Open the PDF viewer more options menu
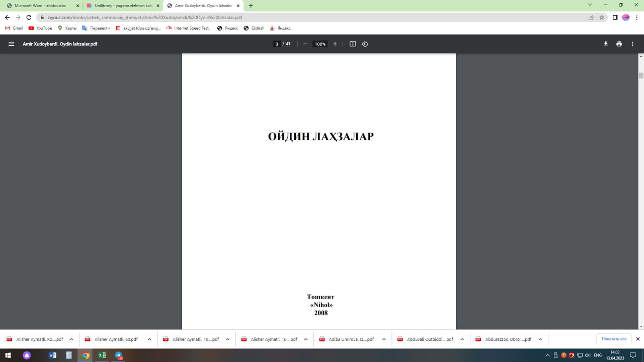The image size is (644, 362). tap(632, 44)
